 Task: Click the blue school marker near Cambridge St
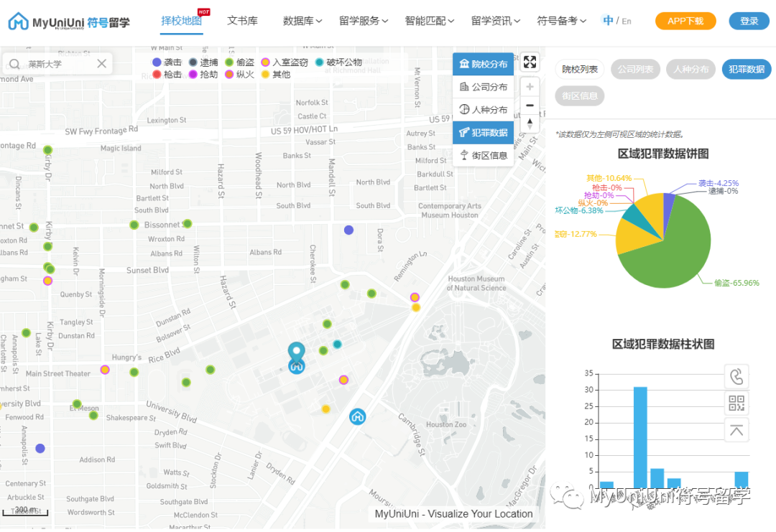[x=357, y=417]
